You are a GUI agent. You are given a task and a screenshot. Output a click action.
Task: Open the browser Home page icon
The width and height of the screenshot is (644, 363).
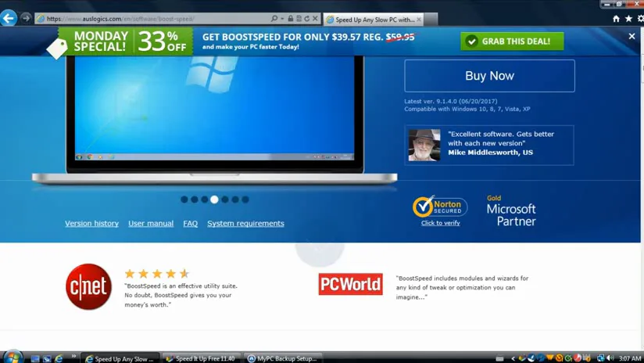click(x=616, y=19)
